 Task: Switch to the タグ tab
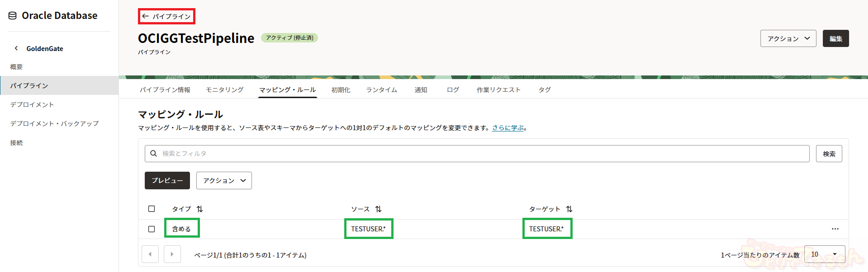[x=545, y=90]
